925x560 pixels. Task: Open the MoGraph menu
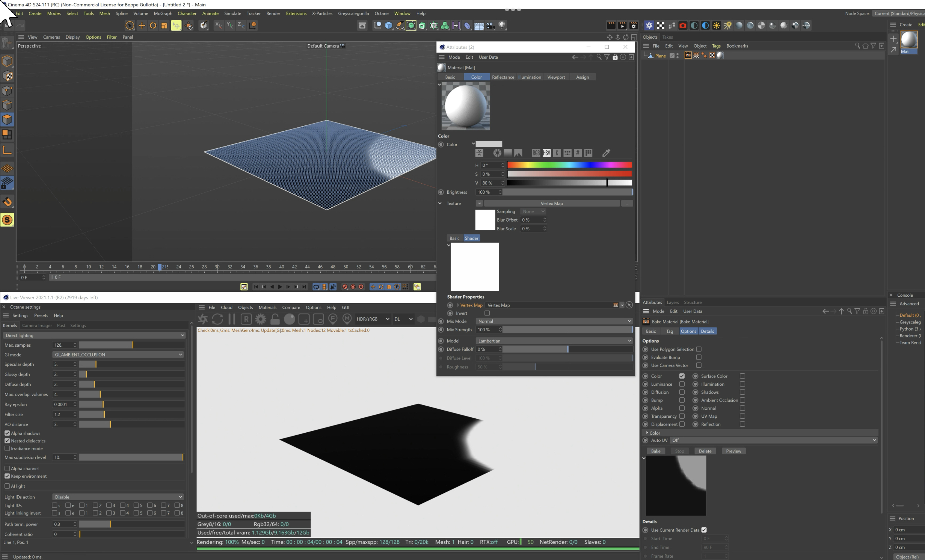[x=163, y=14]
